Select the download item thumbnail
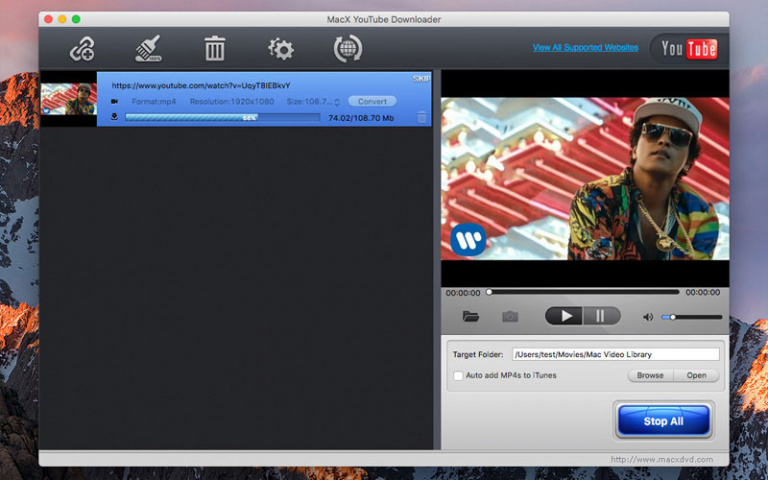This screenshot has width=768, height=480. 69,99
